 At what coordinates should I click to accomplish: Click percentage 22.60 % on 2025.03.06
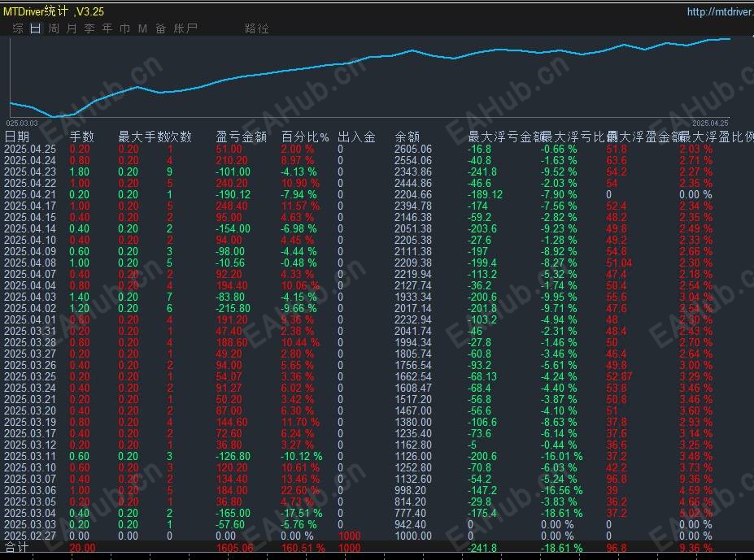pos(300,490)
